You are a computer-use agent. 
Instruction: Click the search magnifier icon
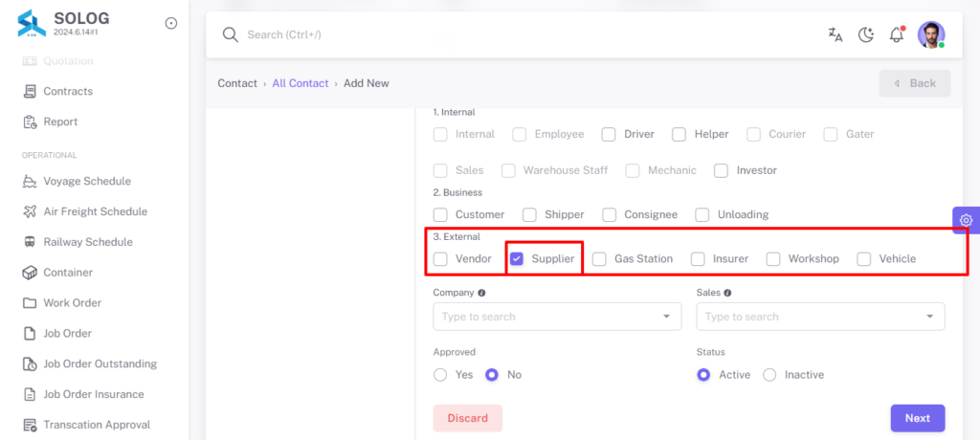pyautogui.click(x=231, y=35)
